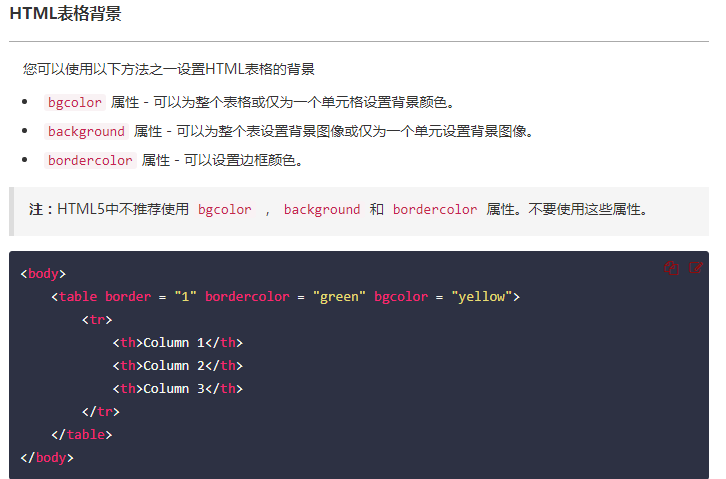Click the bgcolor code tag in the first bullet
The width and height of the screenshot is (726, 479).
[75, 102]
